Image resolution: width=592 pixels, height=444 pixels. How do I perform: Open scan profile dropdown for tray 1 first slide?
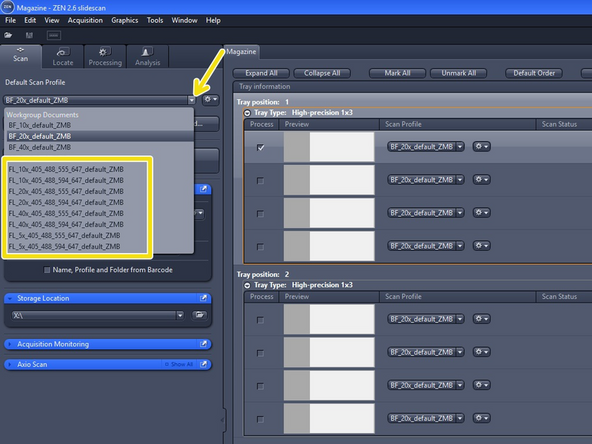click(460, 146)
